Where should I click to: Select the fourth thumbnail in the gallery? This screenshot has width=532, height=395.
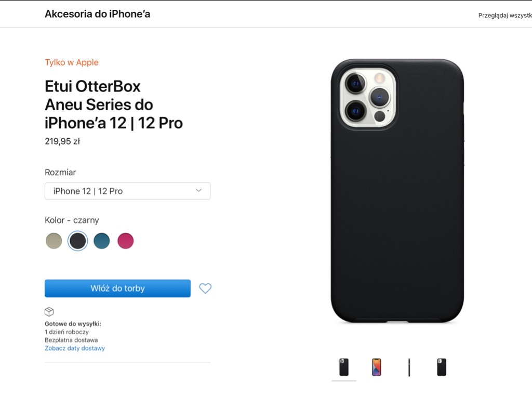coord(442,367)
